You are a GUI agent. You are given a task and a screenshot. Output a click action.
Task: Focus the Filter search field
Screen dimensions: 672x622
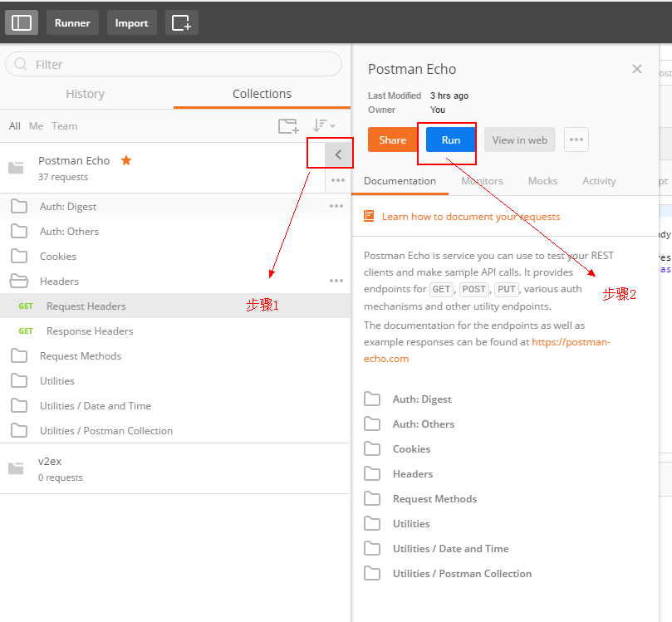pyautogui.click(x=174, y=64)
